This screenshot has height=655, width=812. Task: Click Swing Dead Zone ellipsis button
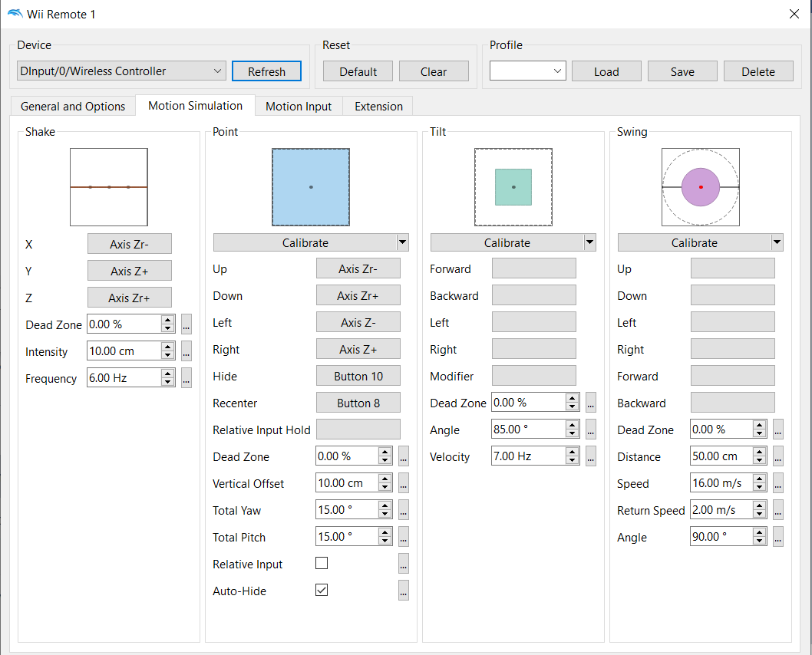pos(777,430)
